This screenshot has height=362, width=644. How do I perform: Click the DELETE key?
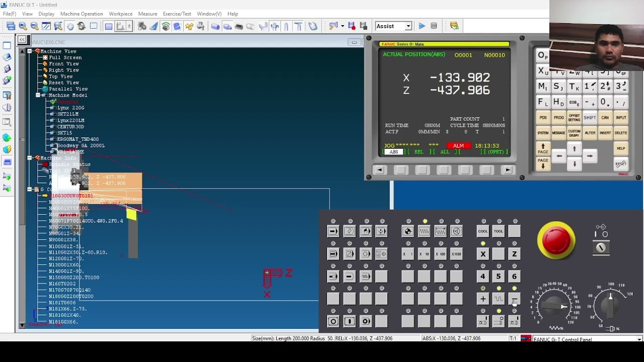(x=621, y=133)
